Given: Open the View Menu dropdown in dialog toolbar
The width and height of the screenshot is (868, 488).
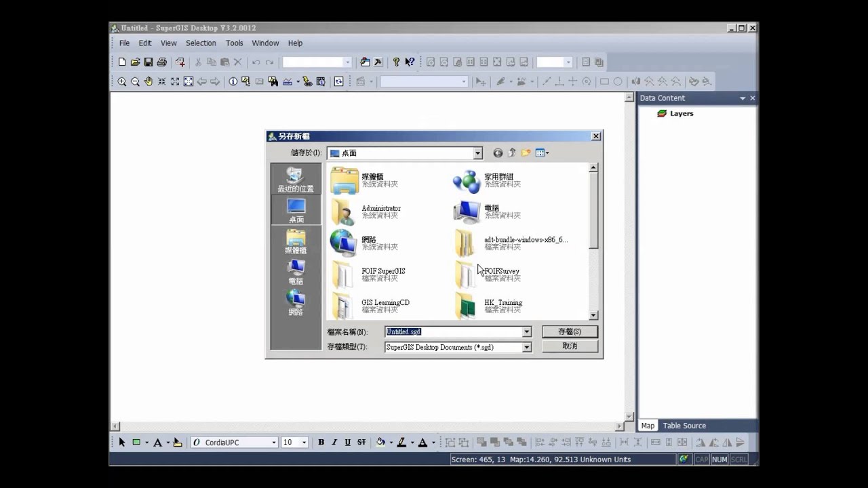Looking at the screenshot, I should coord(542,153).
